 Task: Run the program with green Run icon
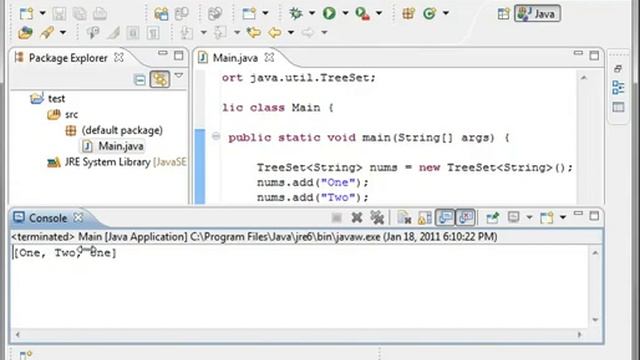(329, 13)
